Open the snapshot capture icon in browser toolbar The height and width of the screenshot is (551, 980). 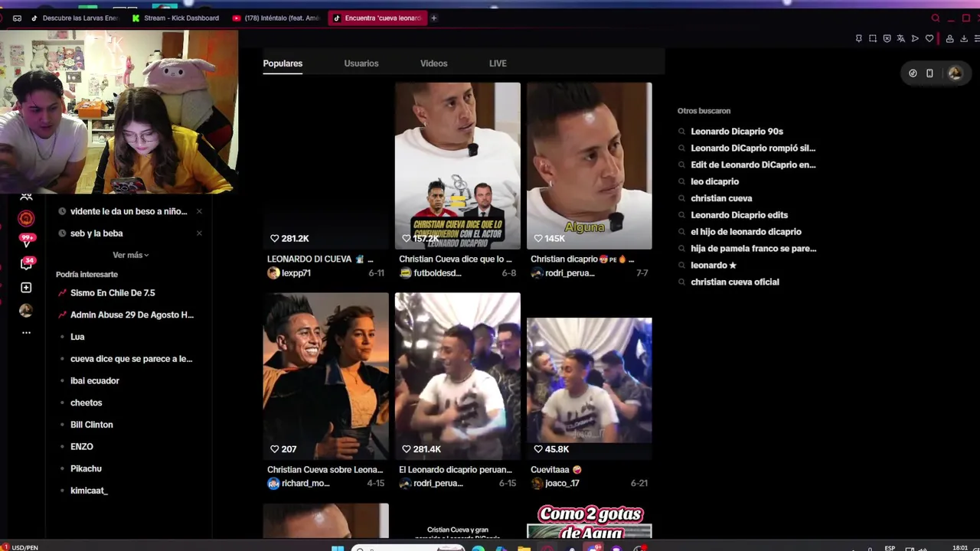[x=873, y=38]
